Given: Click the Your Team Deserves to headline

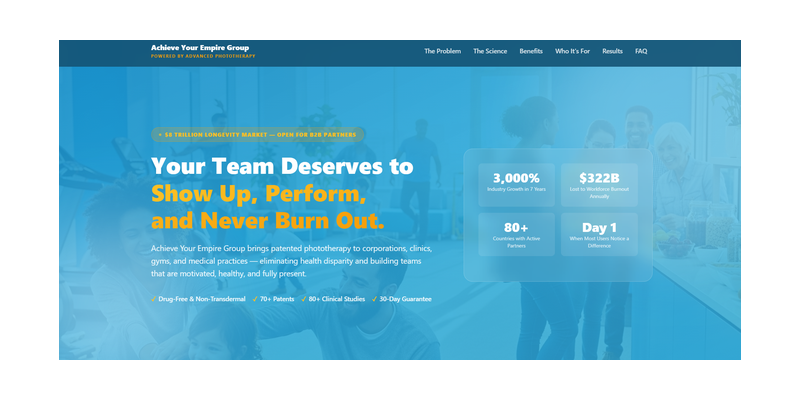Looking at the screenshot, I should coord(282,166).
